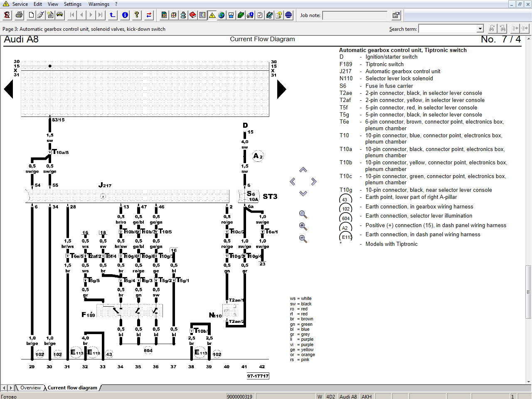Image resolution: width=532 pixels, height=399 pixels.
Task: Open the yellow question mark help icon
Action: pyautogui.click(x=137, y=15)
